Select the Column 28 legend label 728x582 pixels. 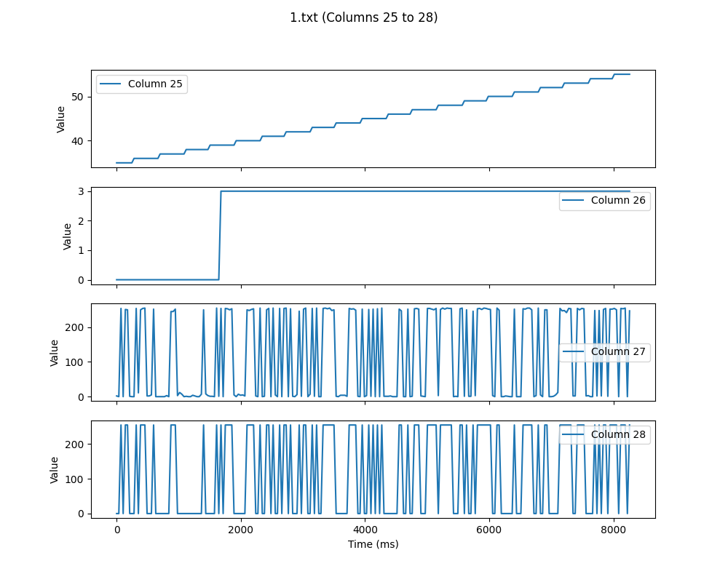[x=618, y=434]
